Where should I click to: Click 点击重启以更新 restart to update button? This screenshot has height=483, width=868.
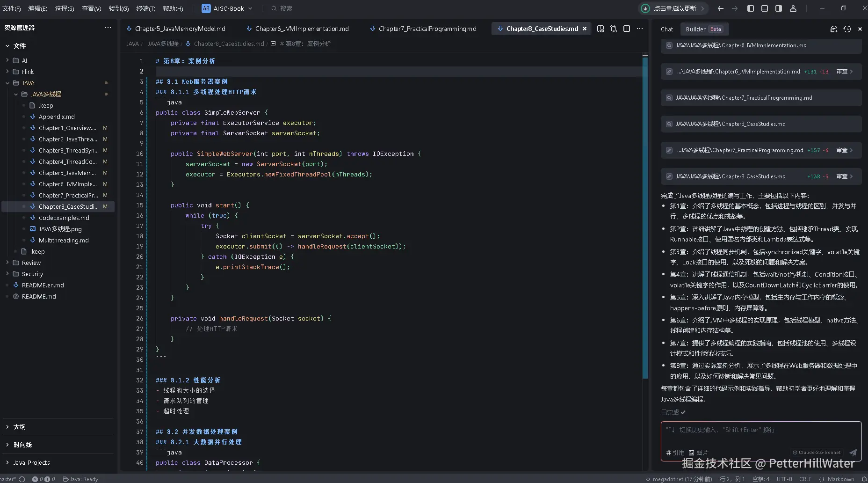pyautogui.click(x=674, y=8)
